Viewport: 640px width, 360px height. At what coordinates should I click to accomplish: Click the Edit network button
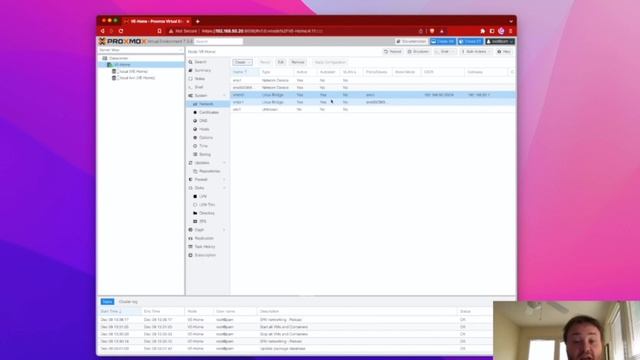pos(280,62)
